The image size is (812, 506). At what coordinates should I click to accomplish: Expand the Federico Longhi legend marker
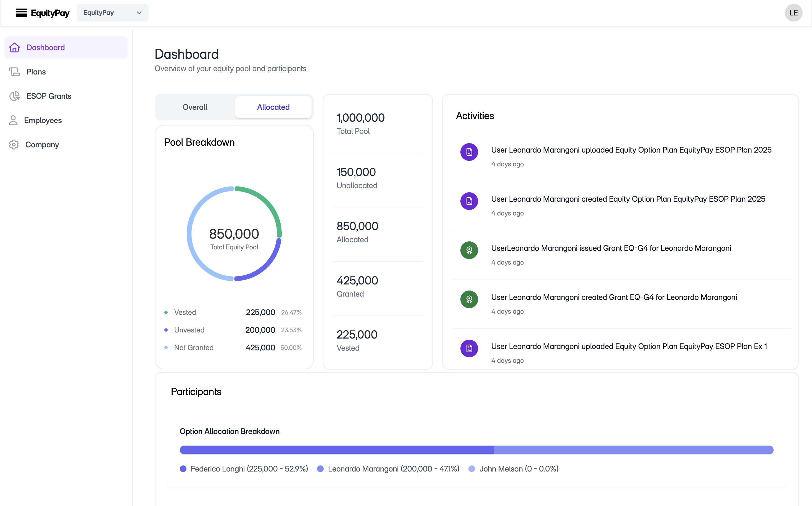pos(183,469)
